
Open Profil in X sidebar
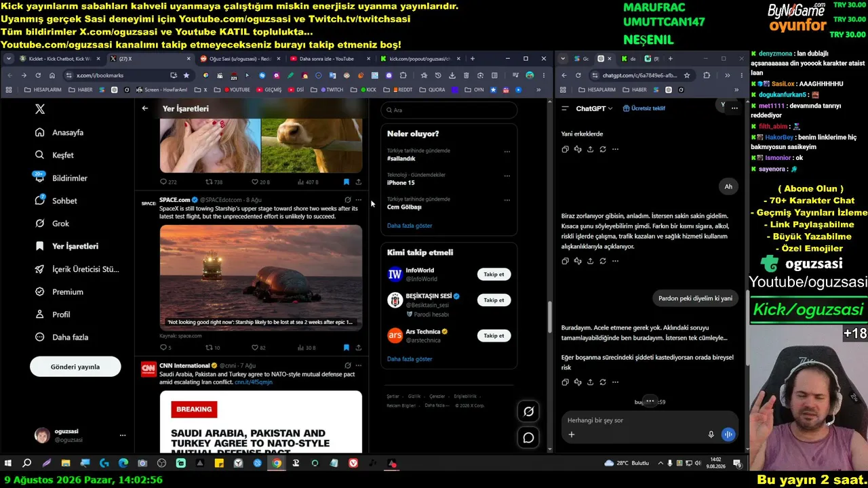coord(52,314)
